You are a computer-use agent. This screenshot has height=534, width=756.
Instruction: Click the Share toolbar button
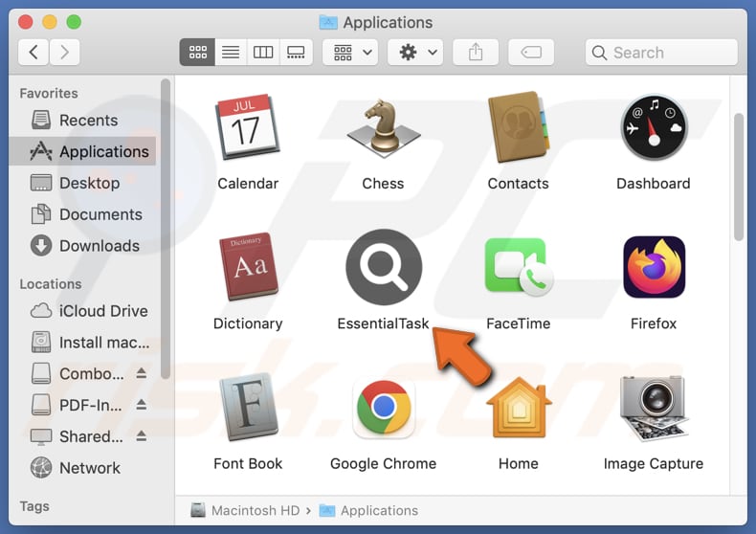[476, 52]
